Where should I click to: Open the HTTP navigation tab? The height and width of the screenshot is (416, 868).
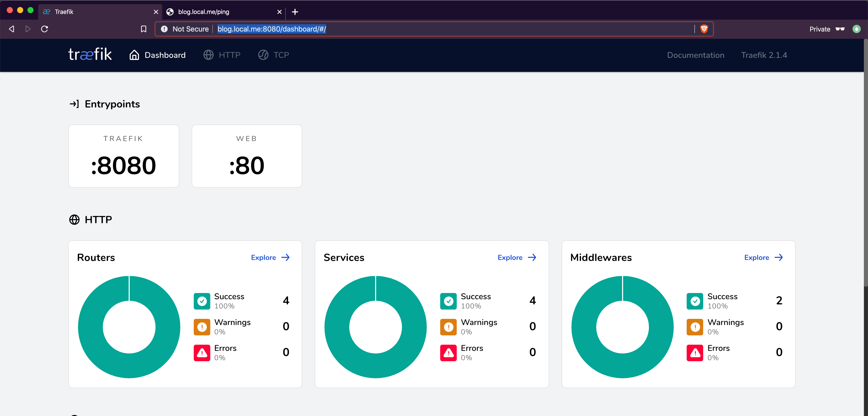[222, 55]
